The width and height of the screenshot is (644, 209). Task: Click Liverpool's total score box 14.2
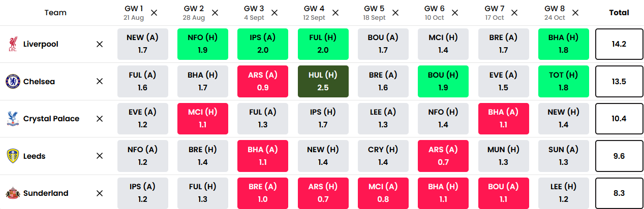click(619, 44)
